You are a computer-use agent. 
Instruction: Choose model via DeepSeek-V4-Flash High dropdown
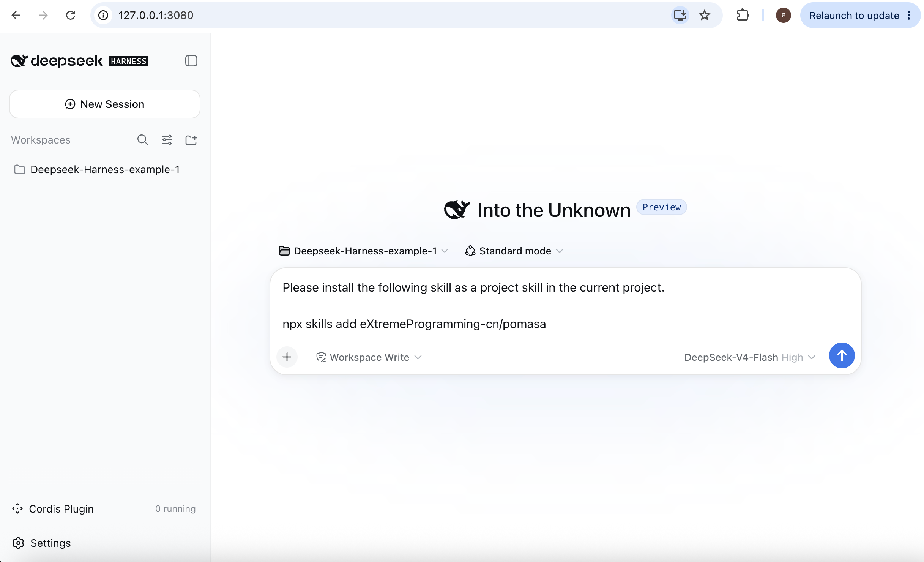click(x=750, y=357)
